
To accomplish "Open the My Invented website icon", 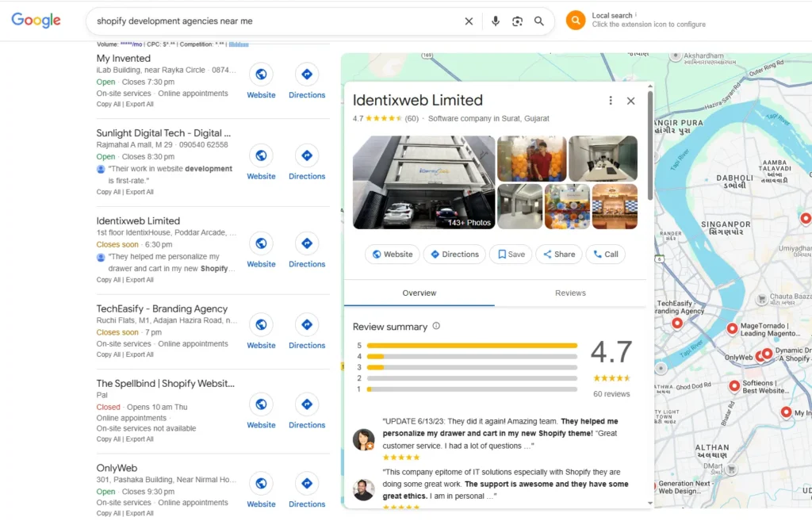I will (x=261, y=75).
